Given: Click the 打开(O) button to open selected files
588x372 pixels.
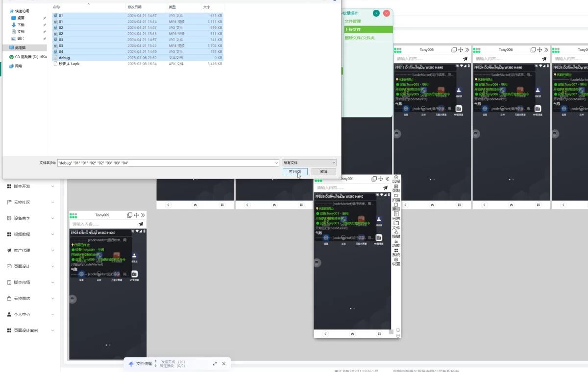Looking at the screenshot, I should pyautogui.click(x=294, y=171).
